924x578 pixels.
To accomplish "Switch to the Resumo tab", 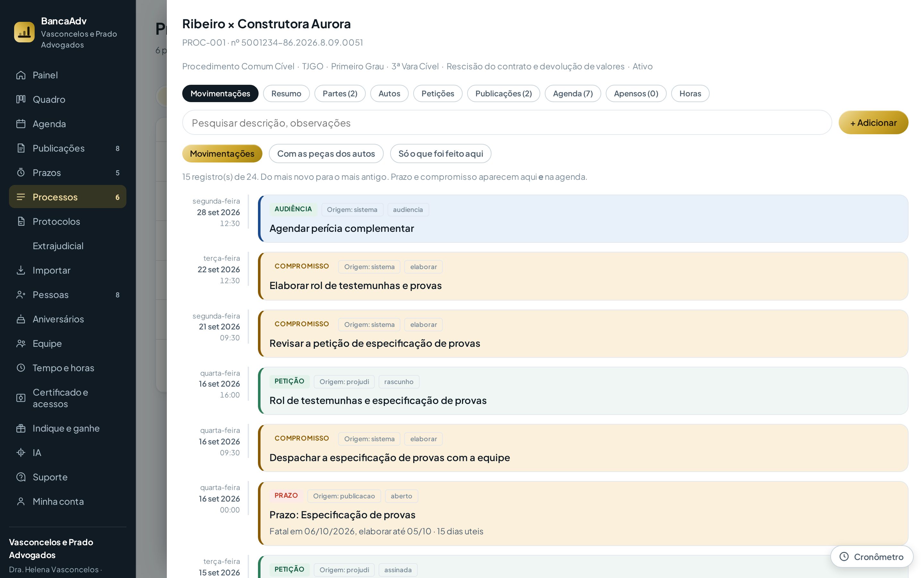I will [286, 93].
